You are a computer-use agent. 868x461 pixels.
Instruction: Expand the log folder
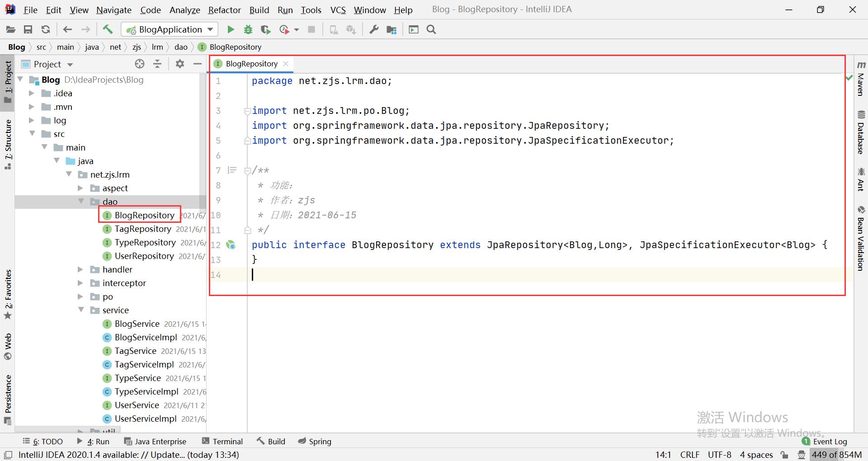tap(32, 120)
